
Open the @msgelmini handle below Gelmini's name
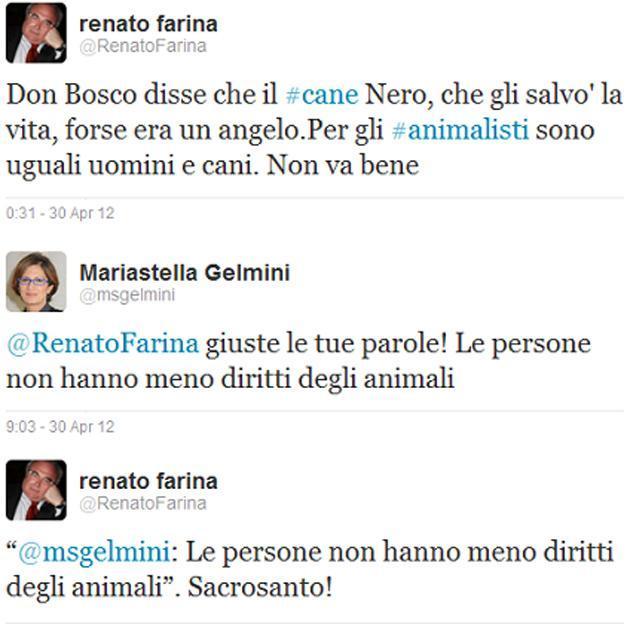click(114, 295)
